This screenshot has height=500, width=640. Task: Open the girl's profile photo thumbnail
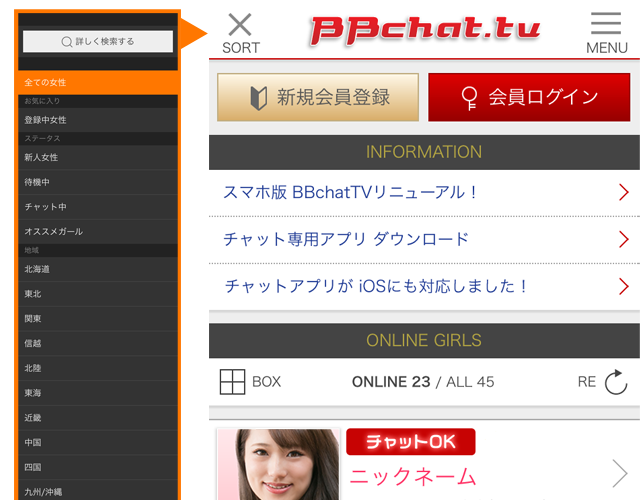(278, 464)
